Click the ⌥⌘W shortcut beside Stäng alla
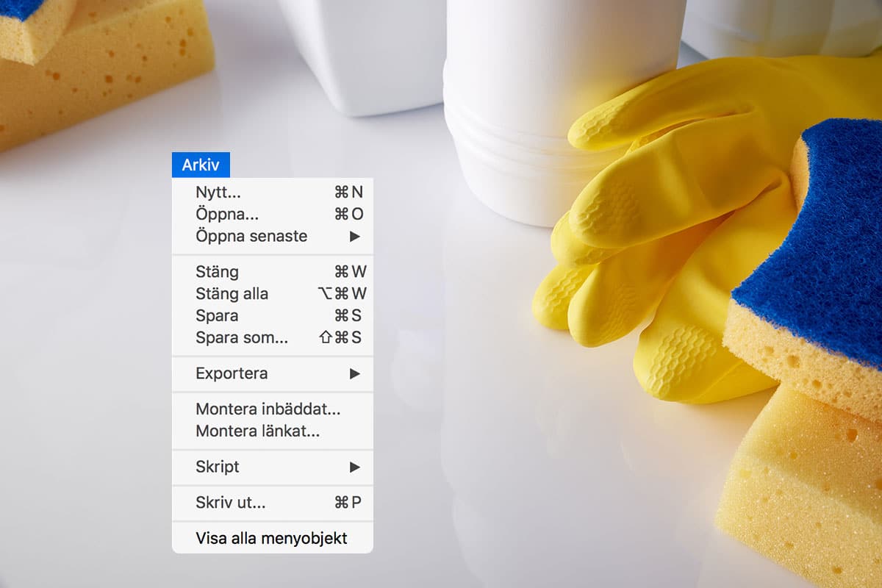Image resolution: width=882 pixels, height=588 pixels. click(x=342, y=294)
